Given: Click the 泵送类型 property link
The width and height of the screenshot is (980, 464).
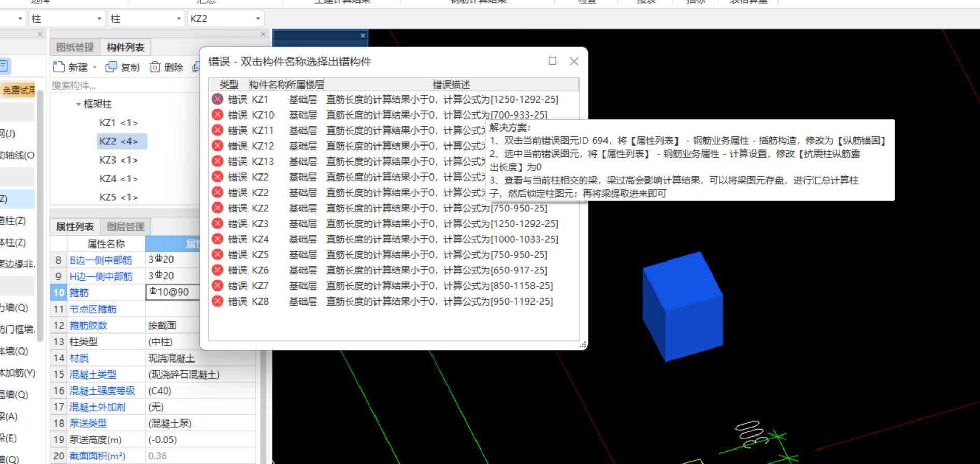Looking at the screenshot, I should point(89,423).
